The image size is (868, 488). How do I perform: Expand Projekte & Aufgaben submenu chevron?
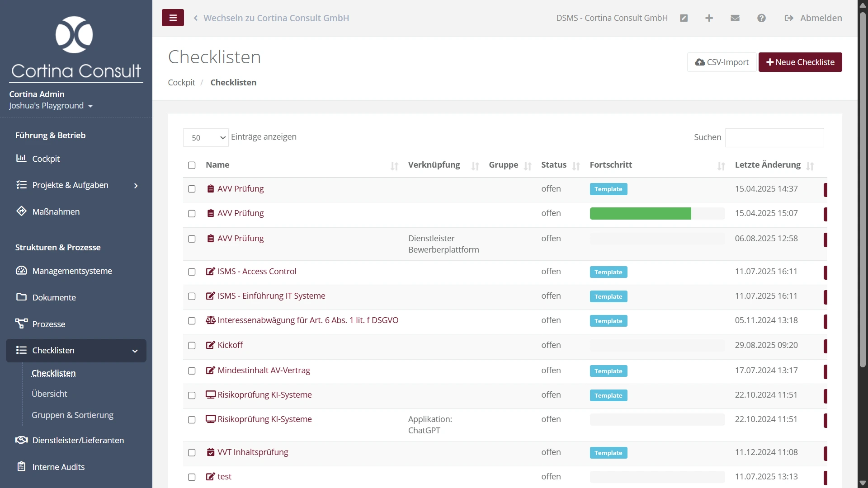pyautogui.click(x=136, y=186)
